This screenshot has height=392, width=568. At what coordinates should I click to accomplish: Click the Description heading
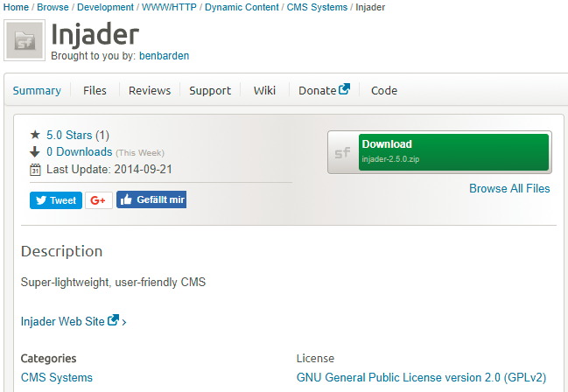point(61,251)
